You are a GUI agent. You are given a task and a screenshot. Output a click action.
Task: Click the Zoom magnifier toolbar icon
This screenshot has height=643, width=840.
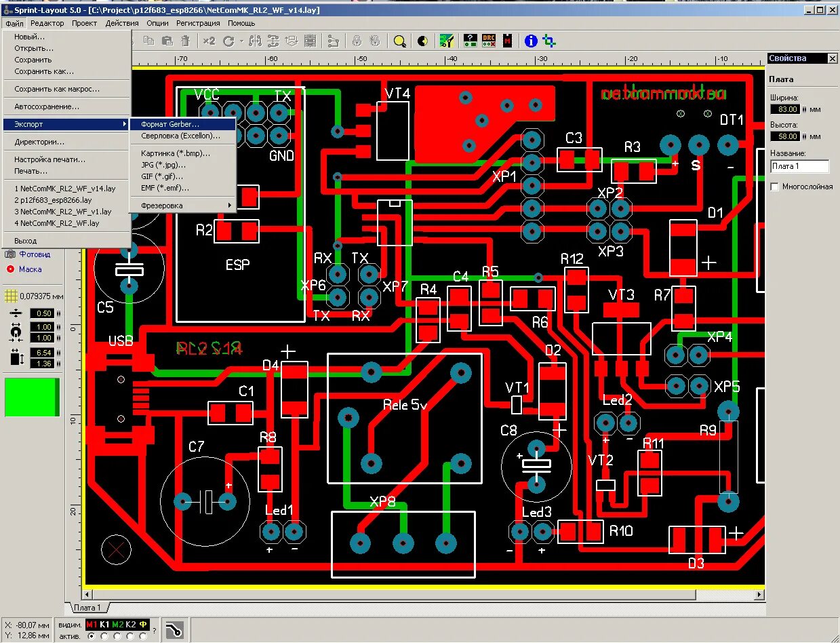[399, 41]
